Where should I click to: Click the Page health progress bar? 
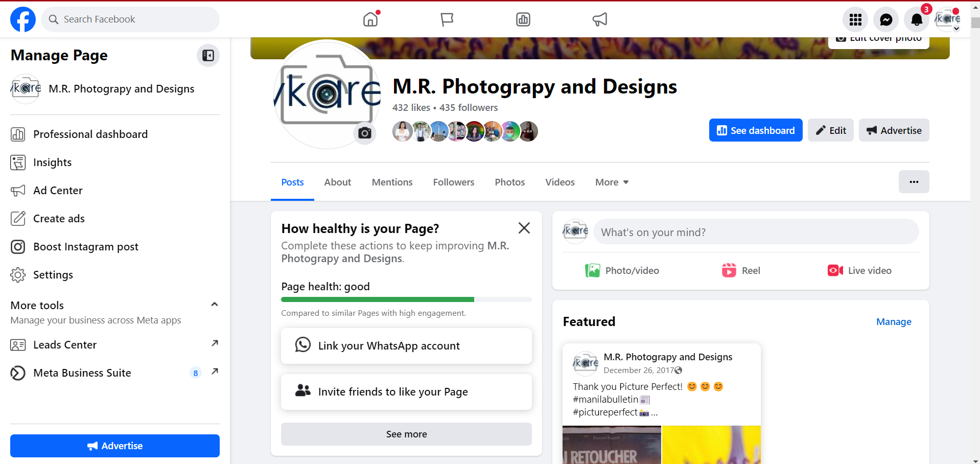(407, 299)
